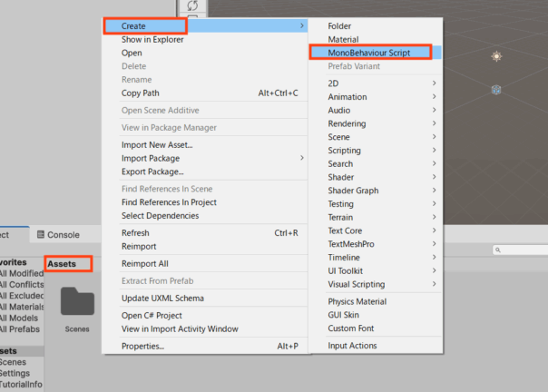Choose MonoBehaviour Script from Create submenu
Image resolution: width=548 pixels, height=392 pixels.
click(369, 54)
